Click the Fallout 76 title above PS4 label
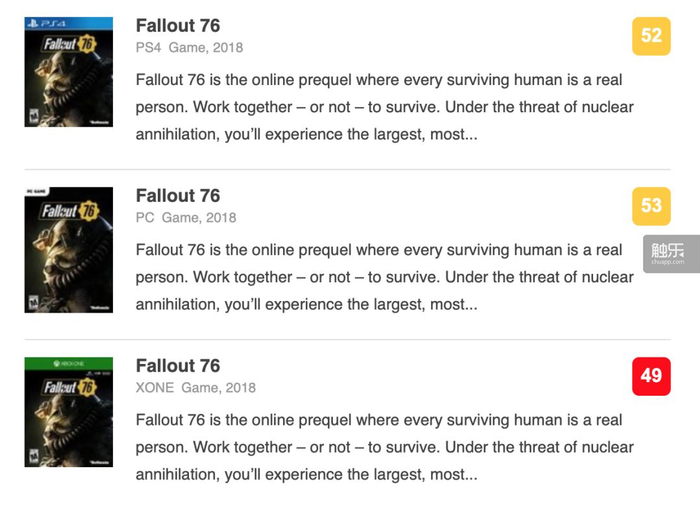 click(x=177, y=26)
